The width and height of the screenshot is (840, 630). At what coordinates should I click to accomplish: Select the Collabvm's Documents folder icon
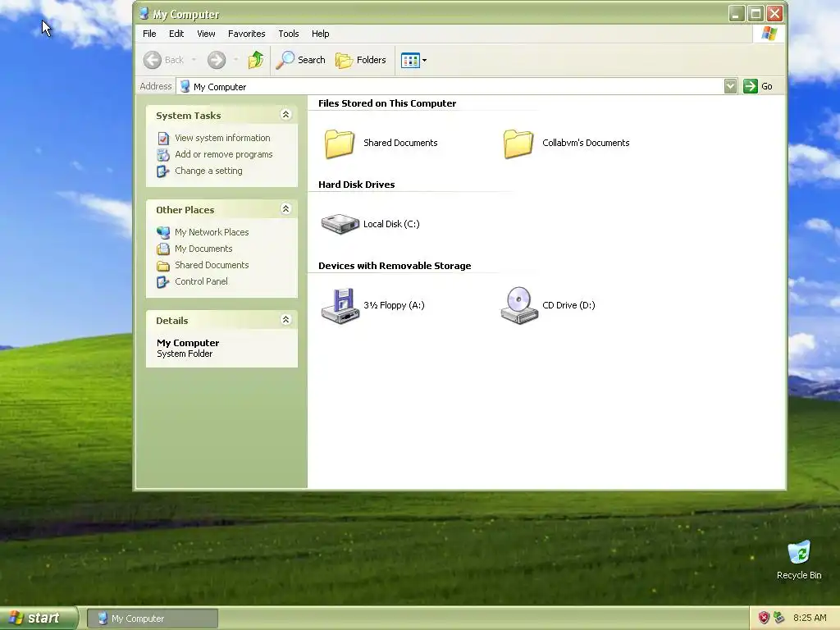click(x=518, y=143)
